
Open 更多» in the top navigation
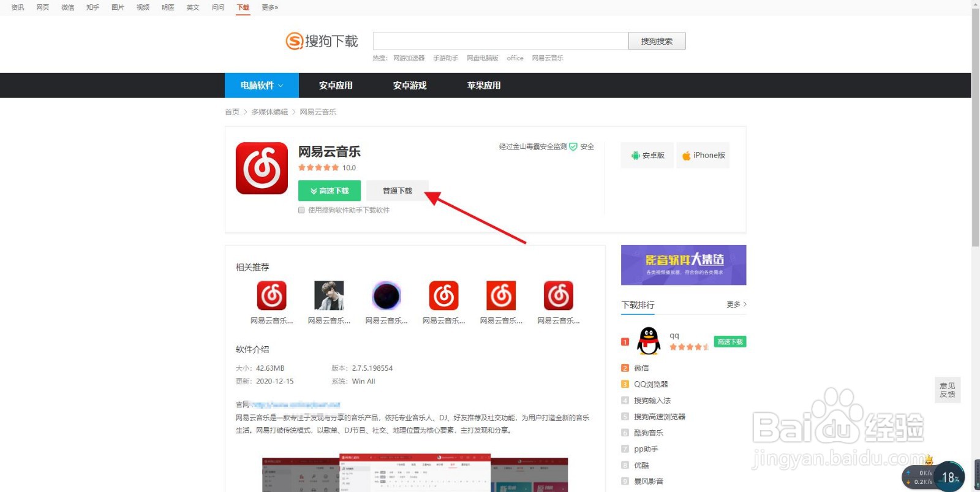tap(269, 7)
